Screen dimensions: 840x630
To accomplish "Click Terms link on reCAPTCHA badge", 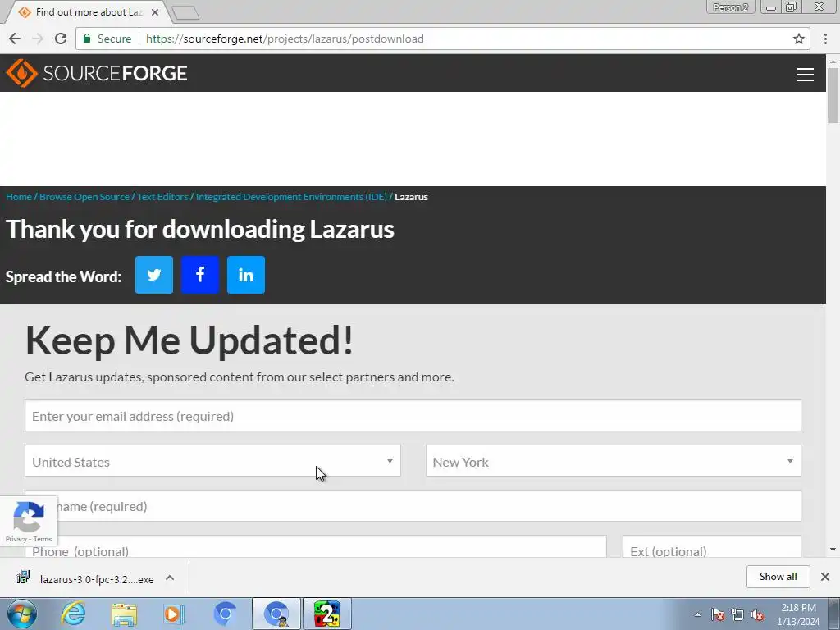I will tap(43, 539).
